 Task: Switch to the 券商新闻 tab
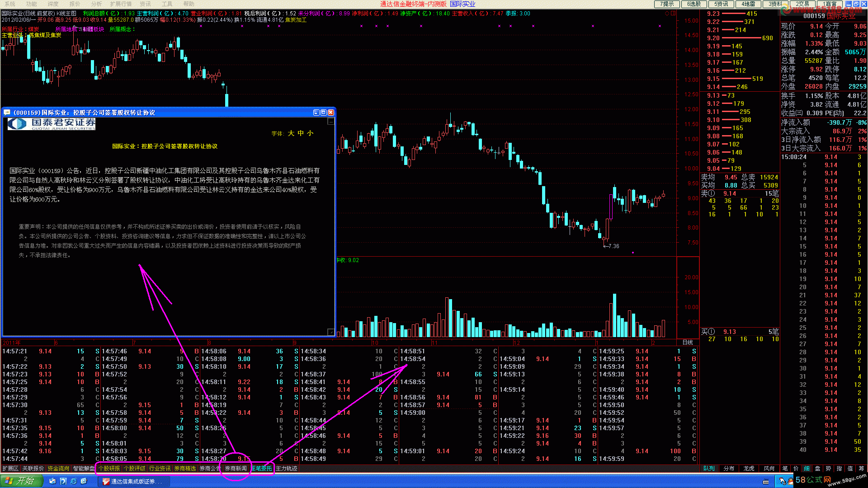236,469
